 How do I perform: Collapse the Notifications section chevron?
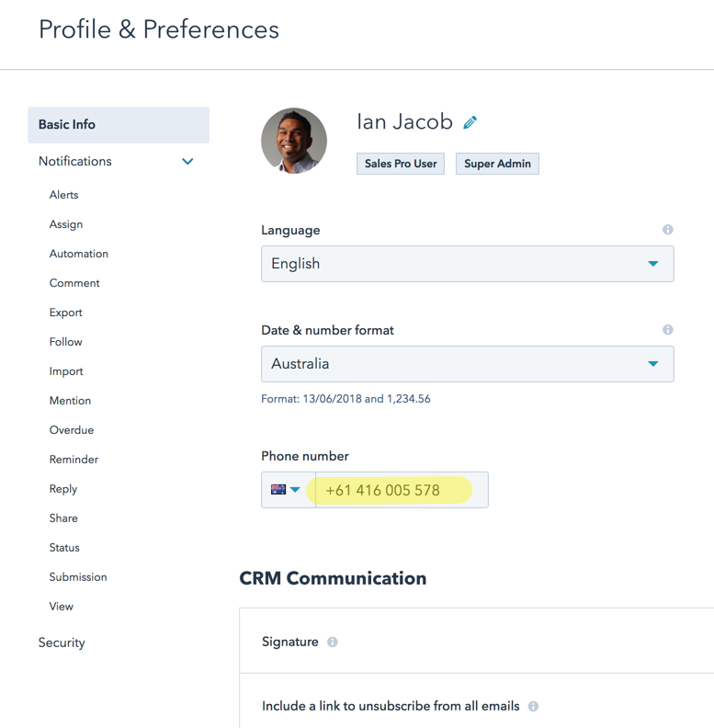[x=187, y=162]
